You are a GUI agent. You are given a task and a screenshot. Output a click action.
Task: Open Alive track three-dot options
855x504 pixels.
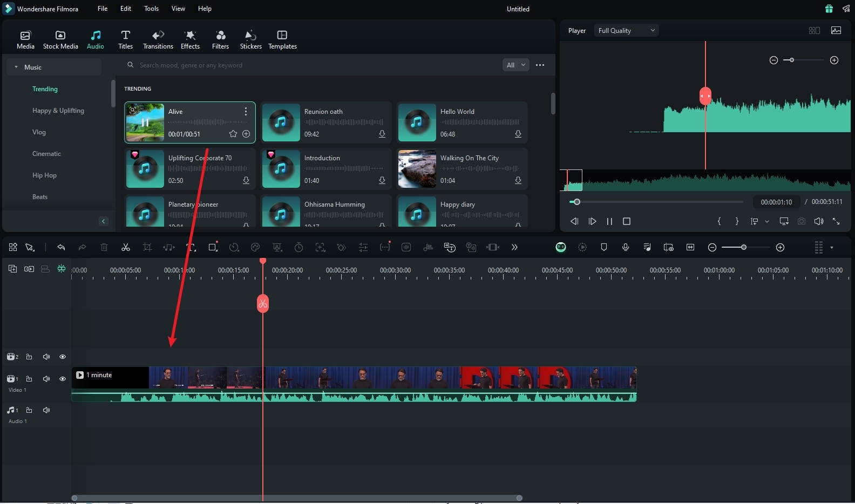(x=246, y=111)
